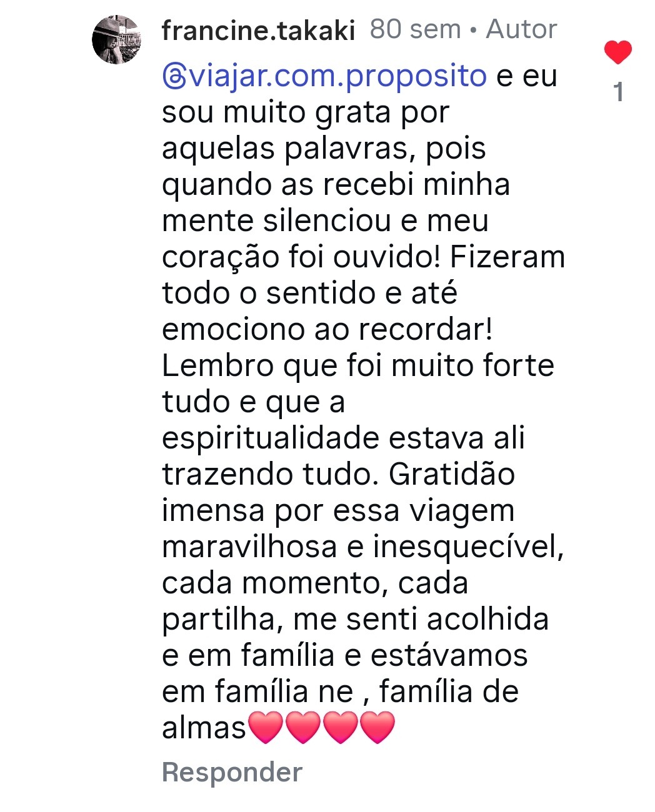Click the "Autor" label
655x812 pixels.
[521, 29]
